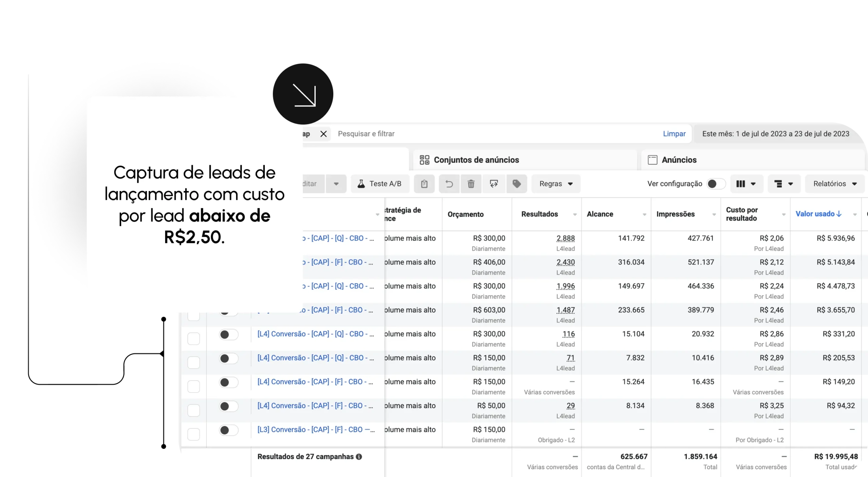
Task: Toggle the switch for the R$ 149,20 campaign
Action: click(229, 383)
